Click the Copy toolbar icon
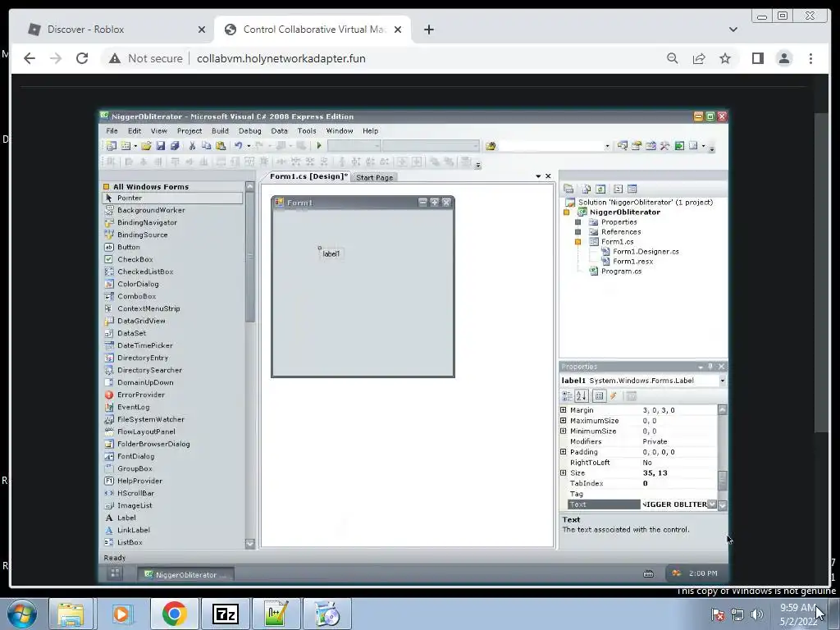Viewport: 840px width, 630px height. [206, 146]
